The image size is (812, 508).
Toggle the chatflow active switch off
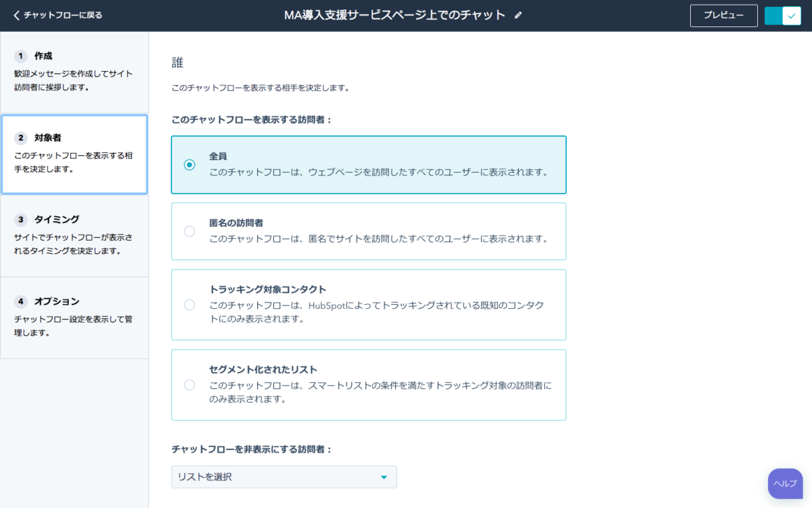pyautogui.click(x=783, y=16)
